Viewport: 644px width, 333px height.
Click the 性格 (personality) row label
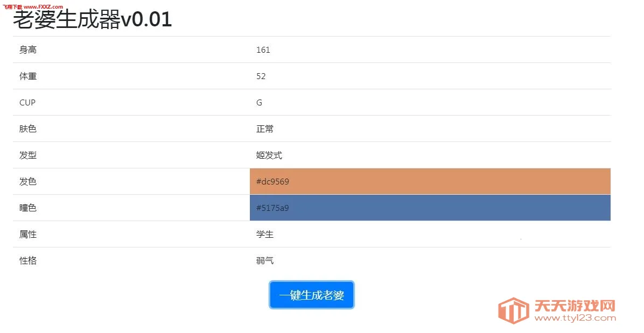click(x=27, y=260)
